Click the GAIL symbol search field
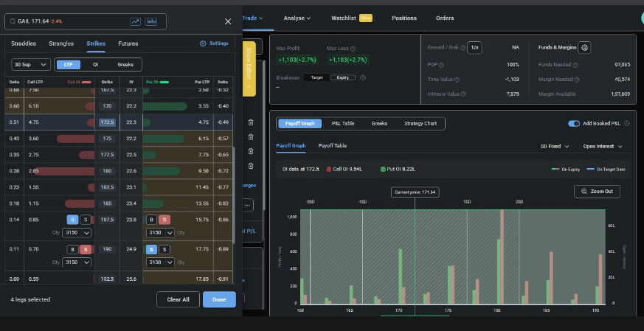The height and width of the screenshot is (331, 644). click(66, 22)
